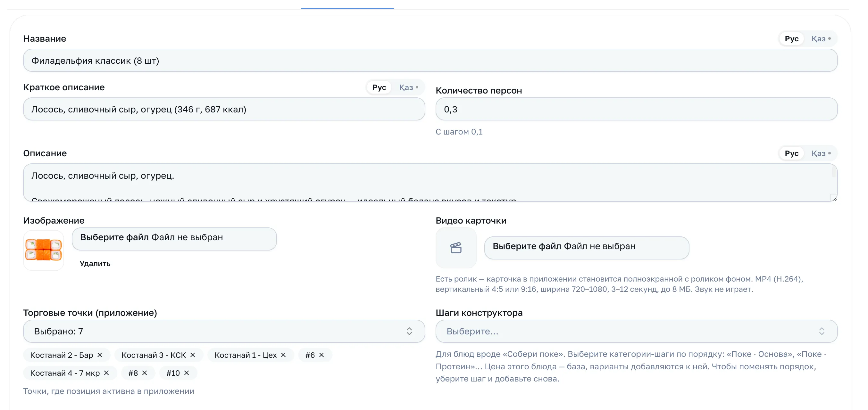This screenshot has height=410, width=868.
Task: Remove the #6 outlet tag
Action: [321, 355]
